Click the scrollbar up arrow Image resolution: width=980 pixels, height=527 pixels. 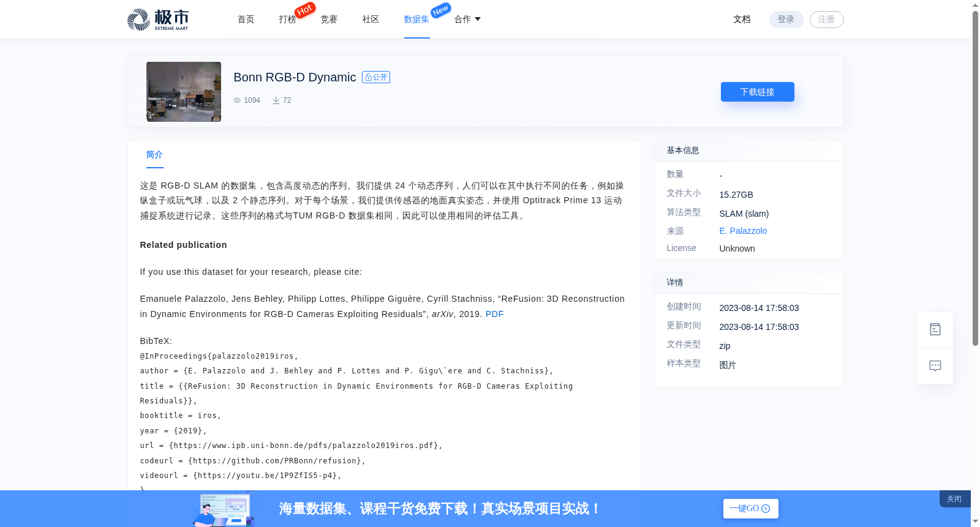975,5
